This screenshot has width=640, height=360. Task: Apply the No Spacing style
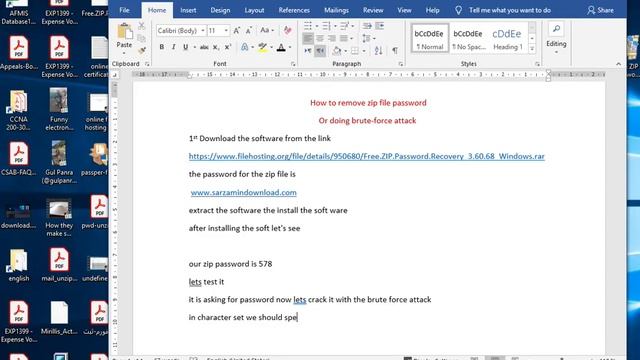point(468,38)
